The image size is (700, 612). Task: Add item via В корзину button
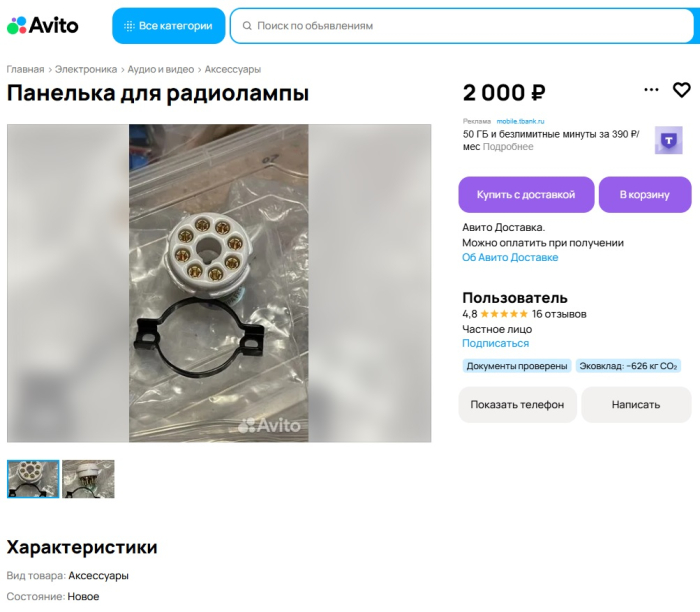pyautogui.click(x=645, y=195)
